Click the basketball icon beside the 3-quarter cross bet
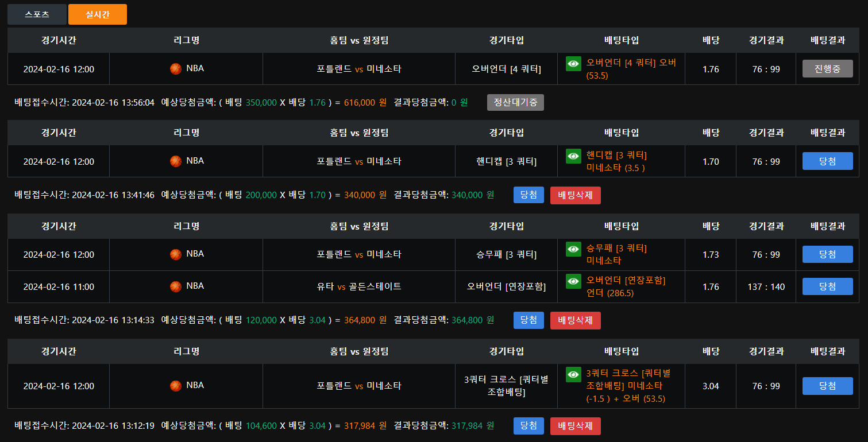The width and height of the screenshot is (868, 442). pos(176,386)
